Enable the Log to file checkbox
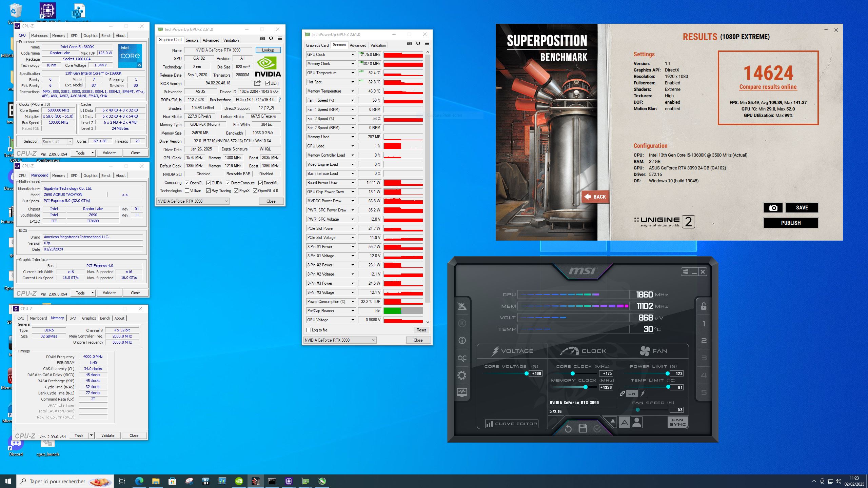The height and width of the screenshot is (488, 868). pos(309,330)
